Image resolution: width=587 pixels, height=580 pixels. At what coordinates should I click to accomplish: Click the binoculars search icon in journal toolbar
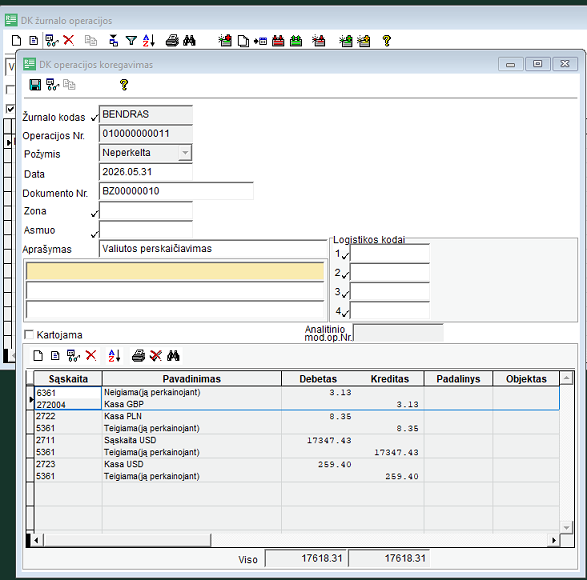coord(189,40)
